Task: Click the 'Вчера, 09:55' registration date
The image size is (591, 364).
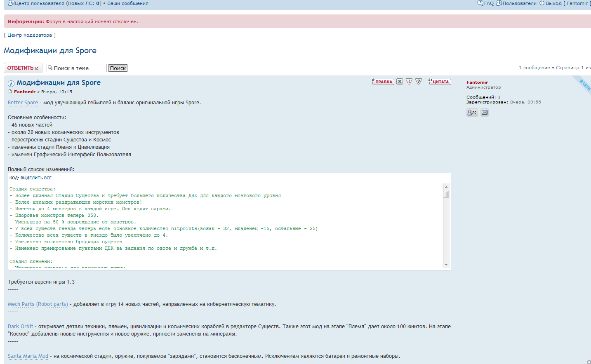Action: click(525, 102)
